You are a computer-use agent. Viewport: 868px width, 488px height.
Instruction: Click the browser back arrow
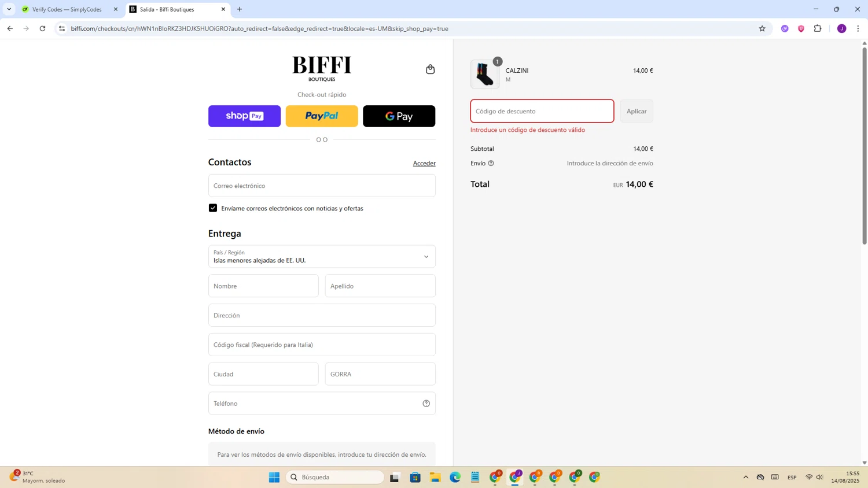coord(10,28)
